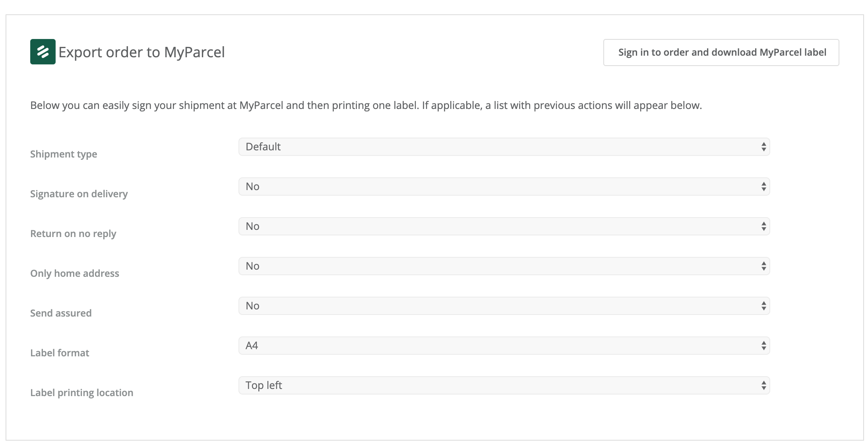
Task: Click the Return on no reply dropdown arrows
Action: click(x=763, y=226)
